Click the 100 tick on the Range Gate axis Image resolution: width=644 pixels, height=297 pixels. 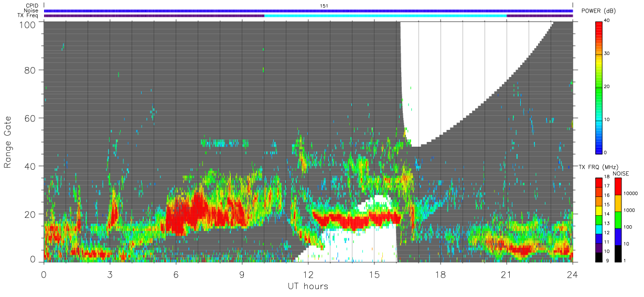point(28,24)
